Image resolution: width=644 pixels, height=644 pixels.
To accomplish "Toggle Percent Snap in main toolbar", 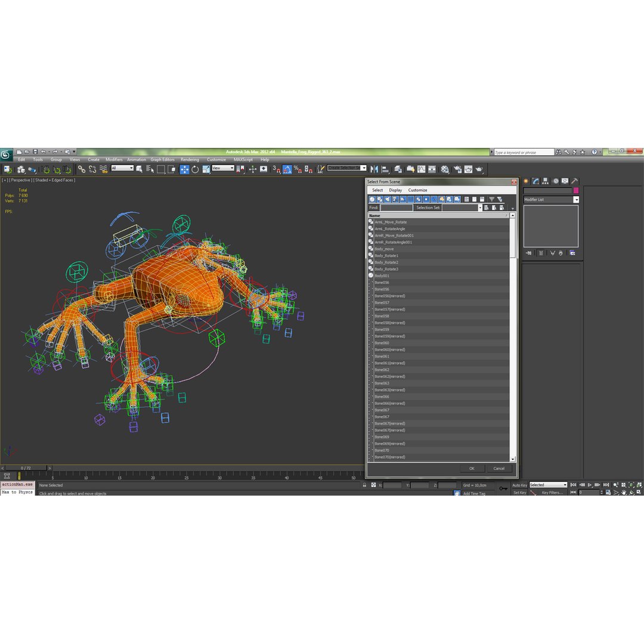I will (x=298, y=169).
